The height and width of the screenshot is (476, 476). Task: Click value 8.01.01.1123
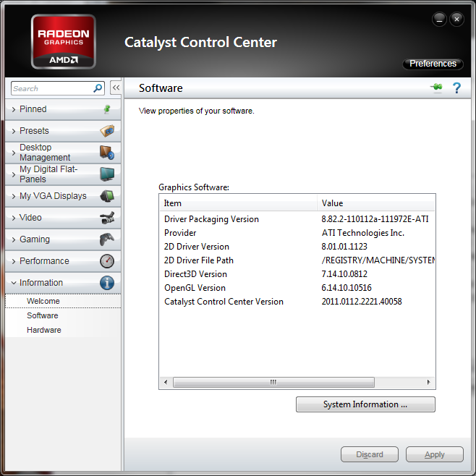[x=344, y=247]
